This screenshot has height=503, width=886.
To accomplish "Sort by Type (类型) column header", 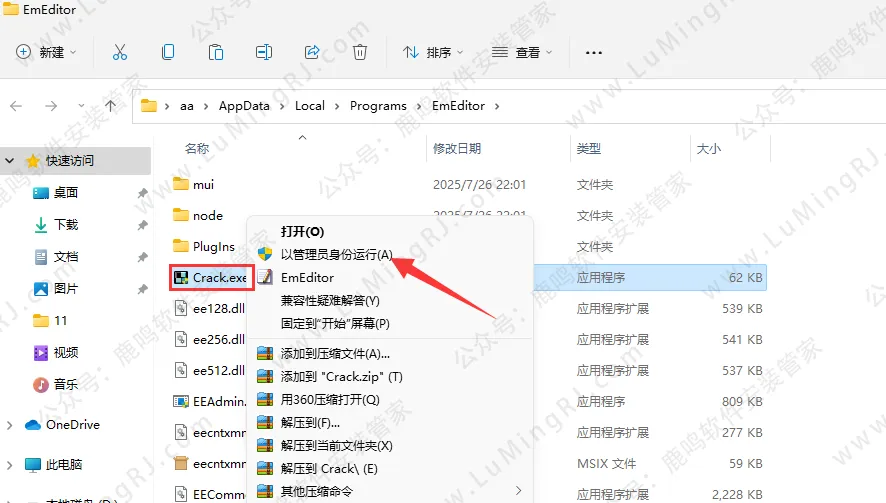I will (588, 149).
